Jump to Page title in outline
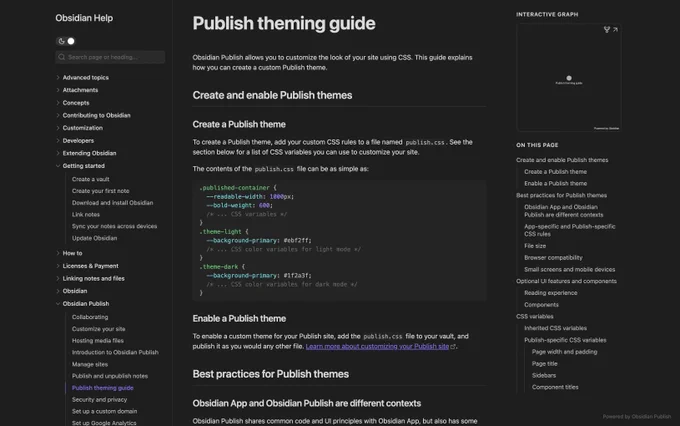 (545, 364)
